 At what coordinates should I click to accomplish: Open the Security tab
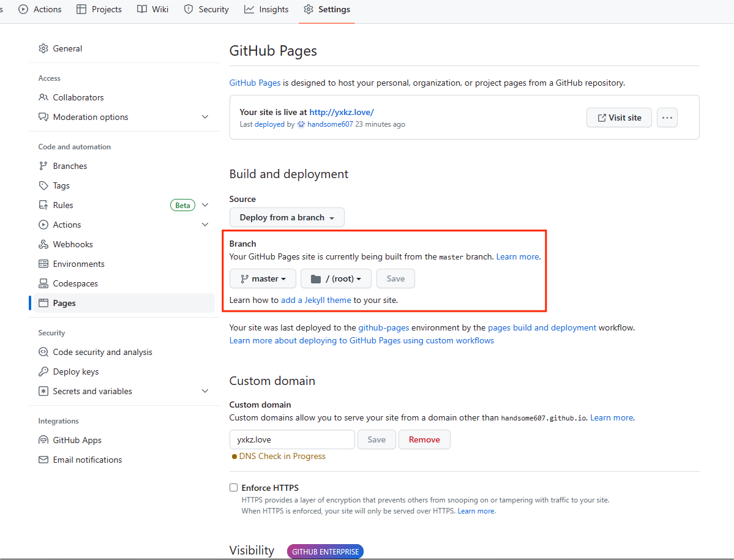(x=206, y=9)
